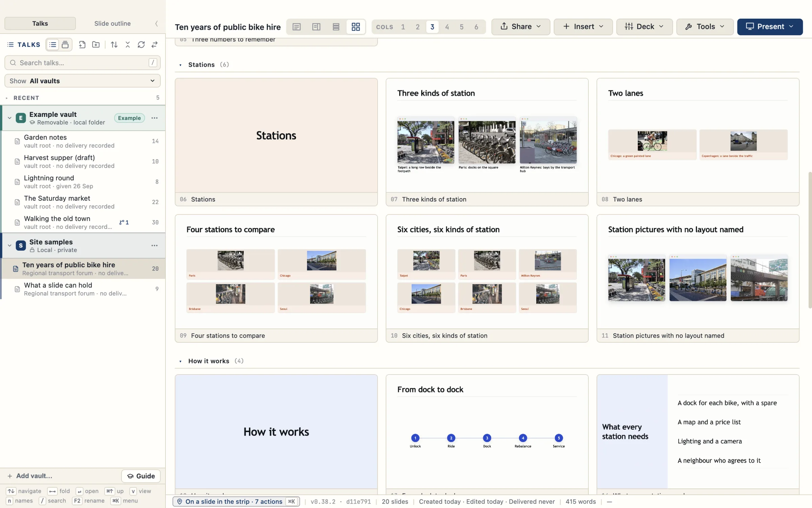Switch to stacked cards view in Talks toolbar

tap(65, 45)
